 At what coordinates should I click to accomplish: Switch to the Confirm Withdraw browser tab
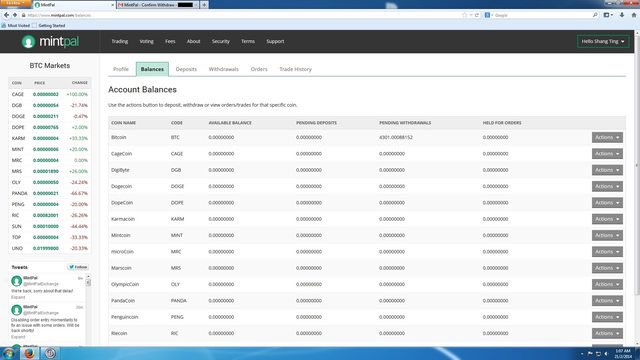tap(157, 5)
